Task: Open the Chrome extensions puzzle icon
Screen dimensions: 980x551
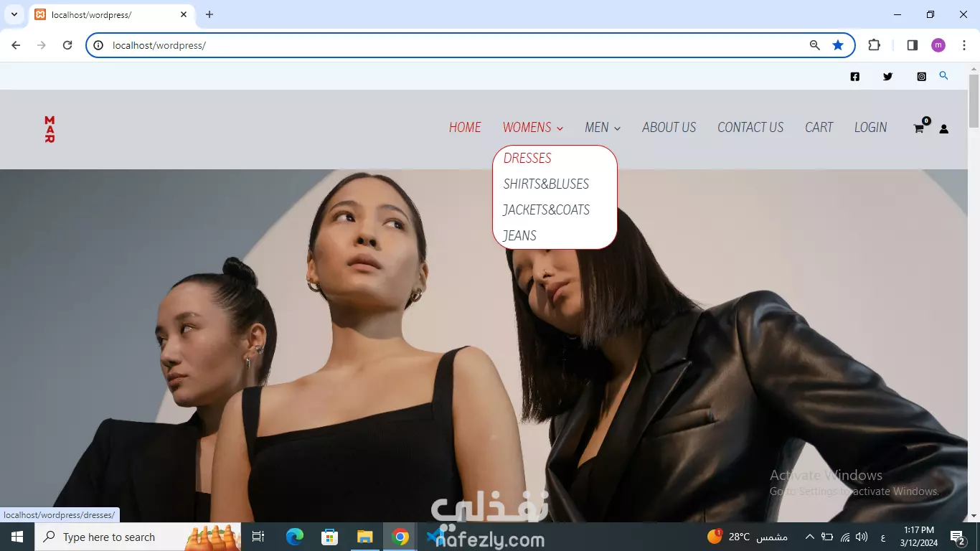Action: [874, 45]
